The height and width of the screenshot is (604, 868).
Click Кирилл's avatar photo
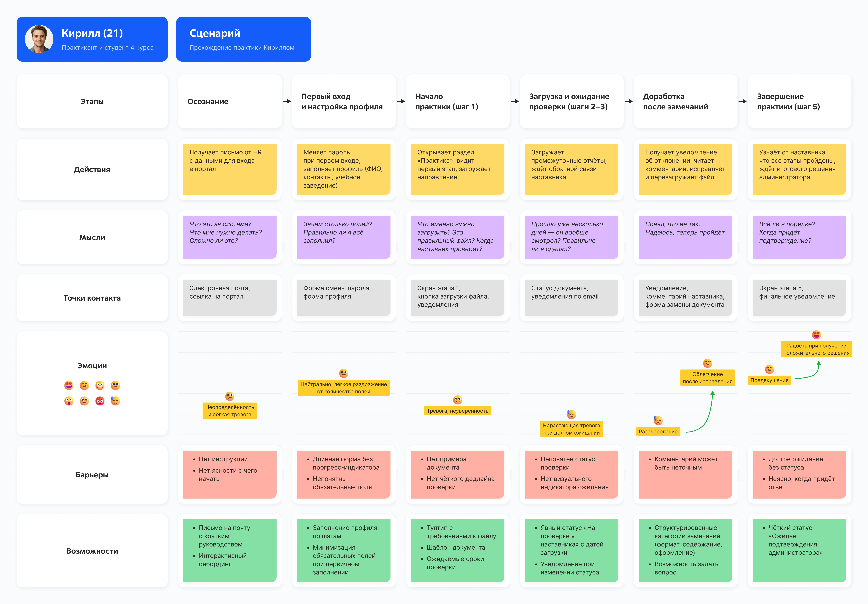[39, 39]
